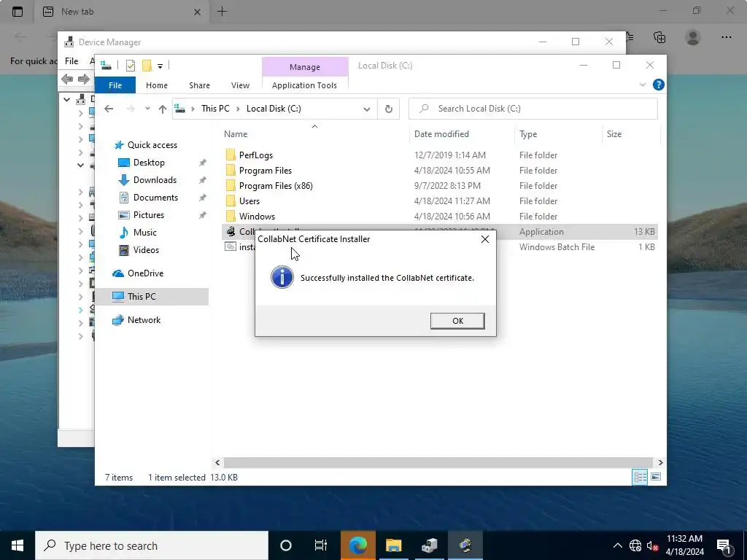747x560 pixels.
Task: Open Desktop in navigation pane
Action: point(149,163)
